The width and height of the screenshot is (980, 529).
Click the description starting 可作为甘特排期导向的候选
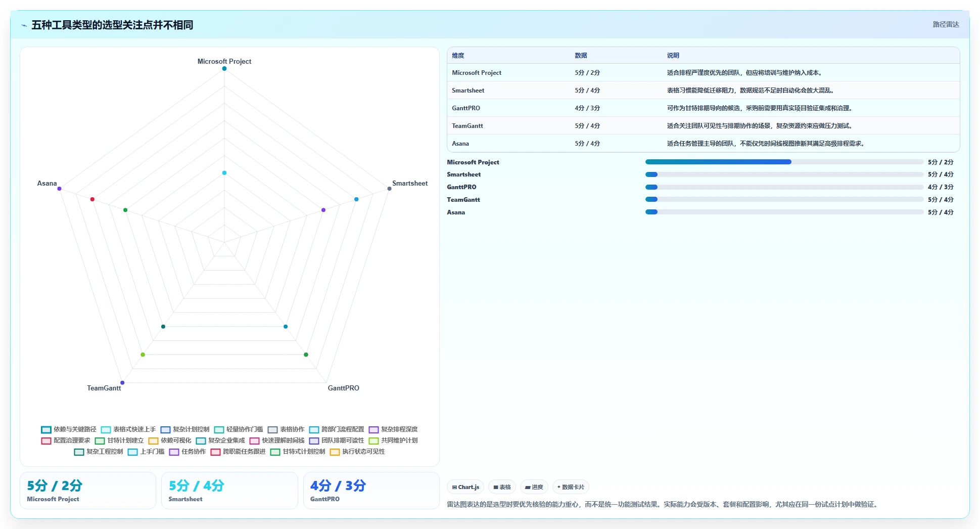pos(760,108)
